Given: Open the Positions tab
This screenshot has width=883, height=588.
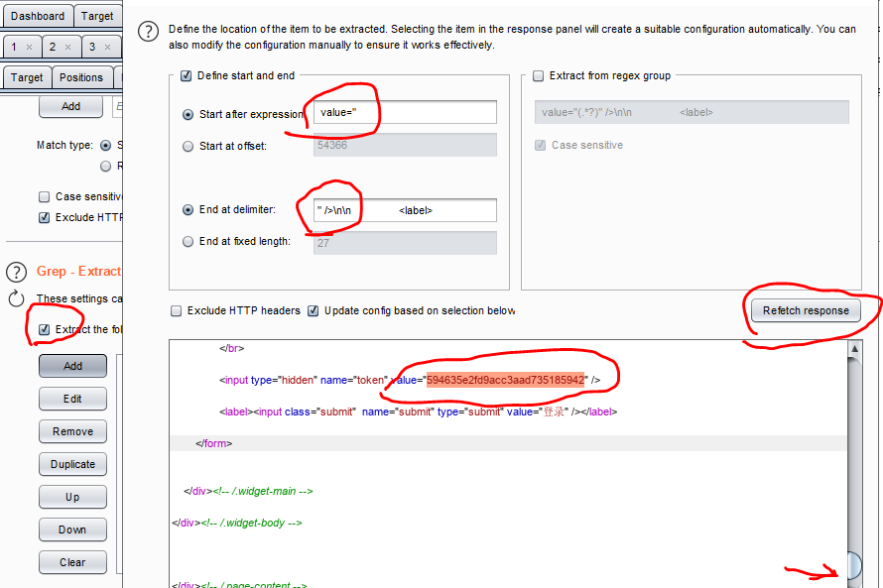Looking at the screenshot, I should (81, 77).
